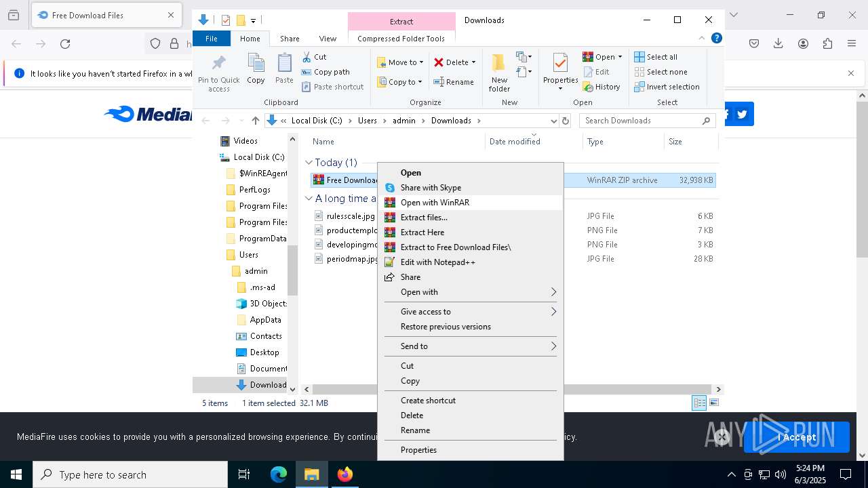Screen dimensions: 868x488
Task: Select Program Files (x86) in tree
Action: pos(264,222)
